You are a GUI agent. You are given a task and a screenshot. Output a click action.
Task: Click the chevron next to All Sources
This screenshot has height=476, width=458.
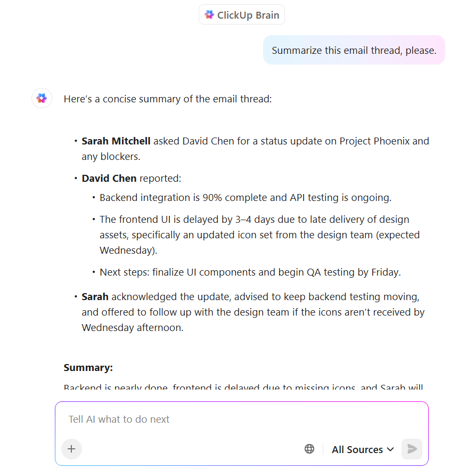pyautogui.click(x=390, y=449)
